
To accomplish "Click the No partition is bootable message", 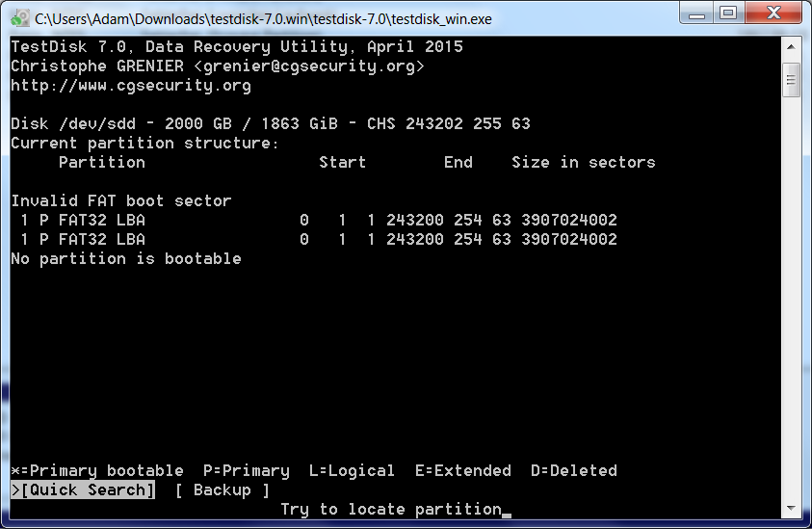I will pyautogui.click(x=125, y=258).
